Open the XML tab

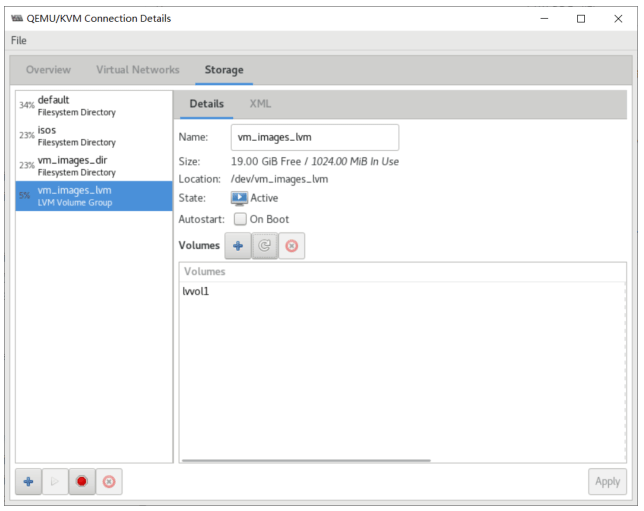point(260,104)
